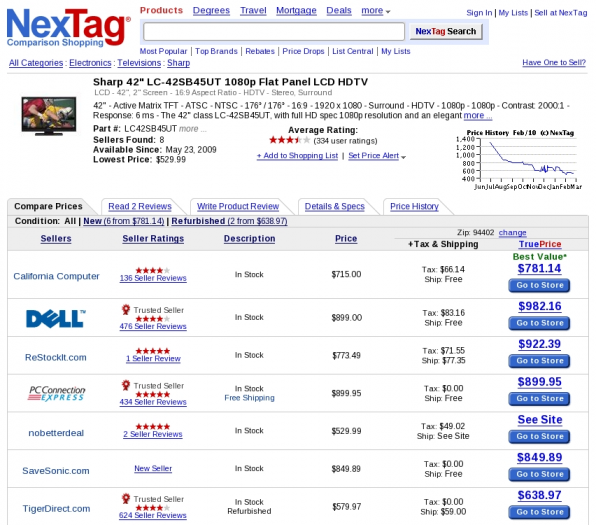Click the SaveSonic.com seller name
The width and height of the screenshot is (596, 525).
pos(56,471)
